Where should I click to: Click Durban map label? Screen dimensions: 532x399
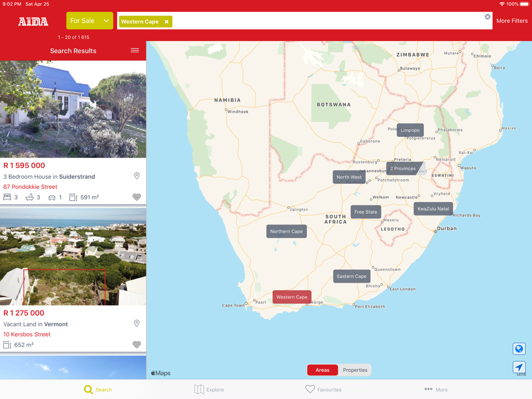446,229
